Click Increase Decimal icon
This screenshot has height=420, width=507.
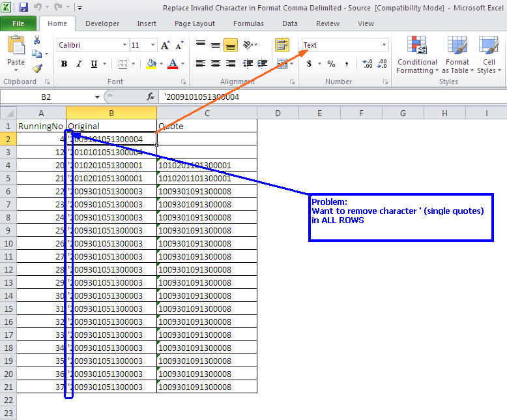click(368, 64)
